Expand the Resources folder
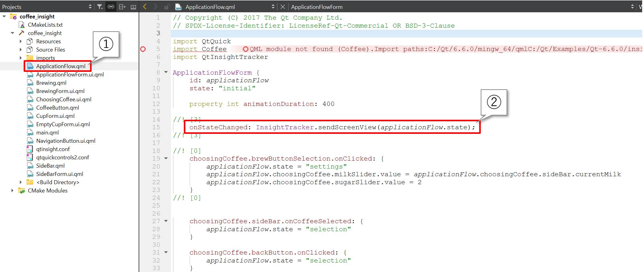The width and height of the screenshot is (644, 272). pos(21,41)
